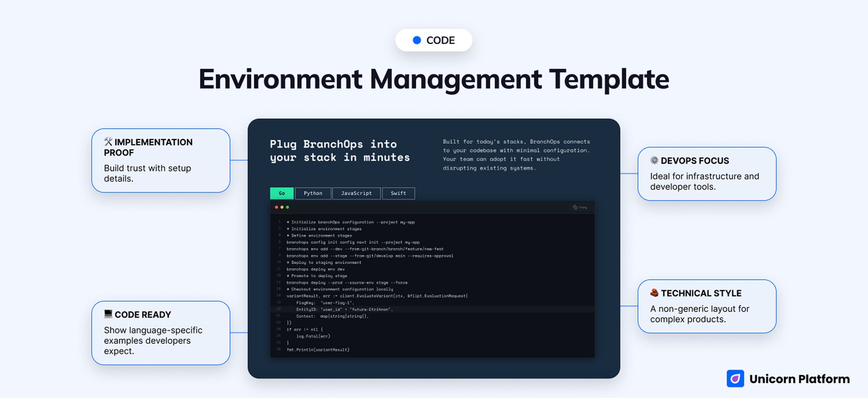
Task: Click the 'Context: map[string]string{}' code line
Action: point(333,316)
